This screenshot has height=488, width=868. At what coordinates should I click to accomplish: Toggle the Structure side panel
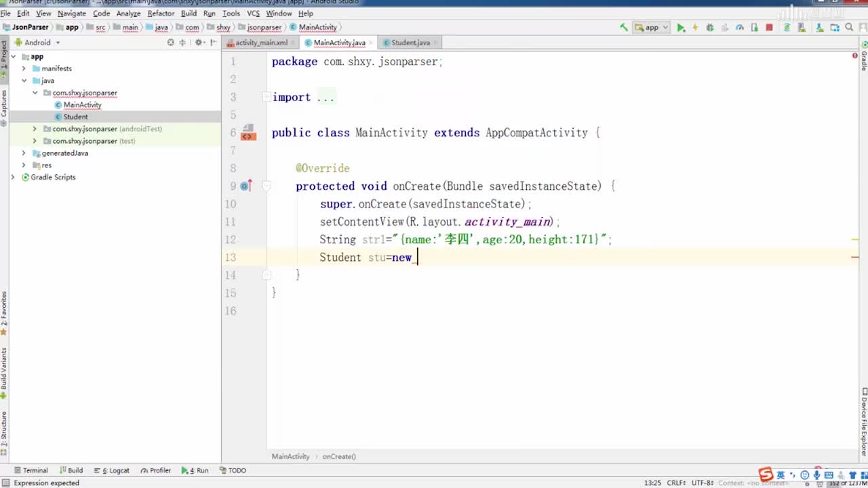(x=4, y=434)
